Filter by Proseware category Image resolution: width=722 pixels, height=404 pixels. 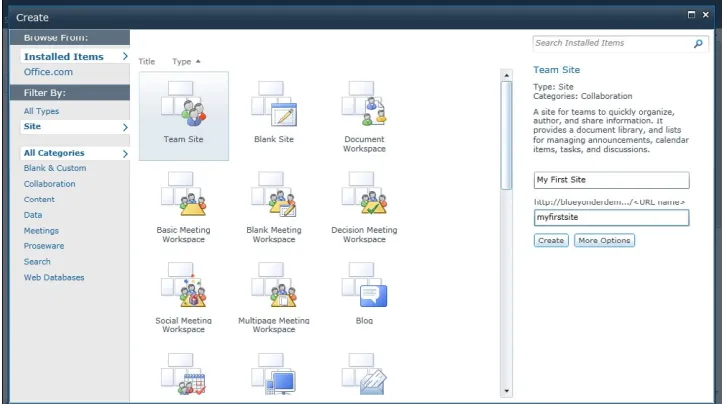[44, 246]
